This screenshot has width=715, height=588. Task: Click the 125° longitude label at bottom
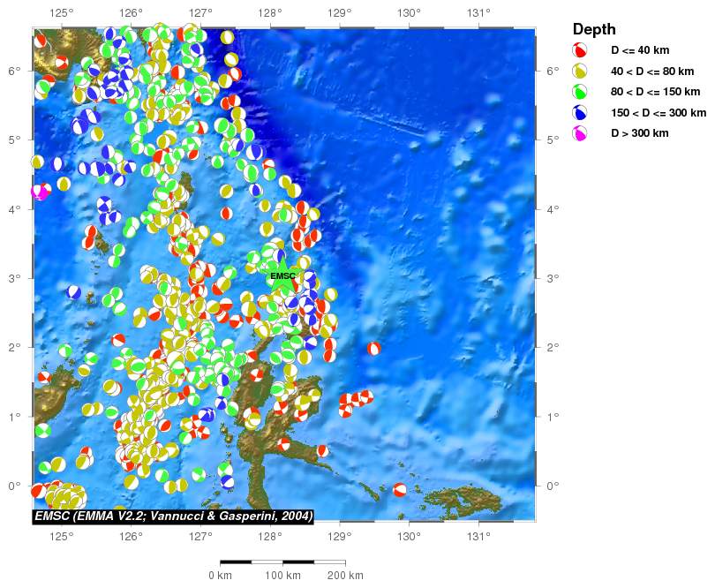click(x=62, y=535)
